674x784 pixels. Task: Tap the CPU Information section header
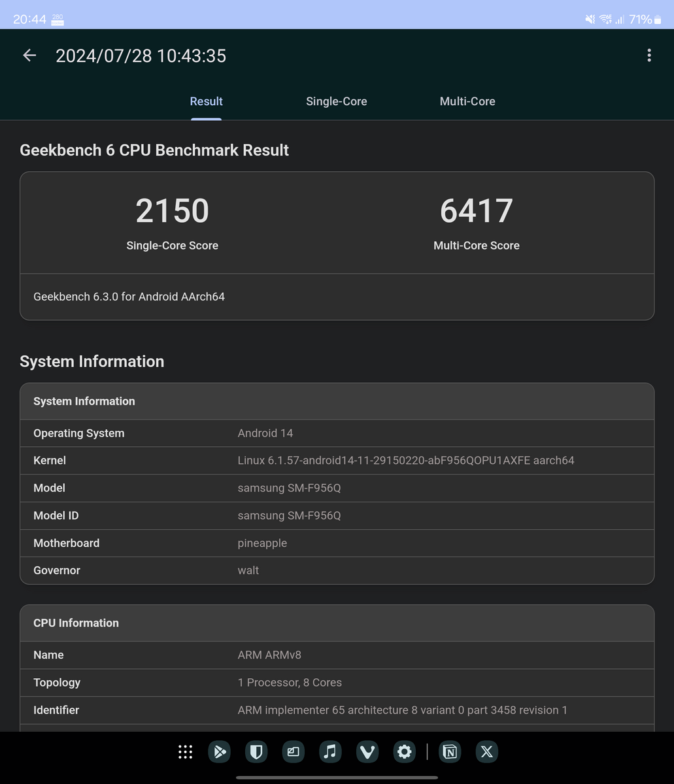click(x=337, y=623)
